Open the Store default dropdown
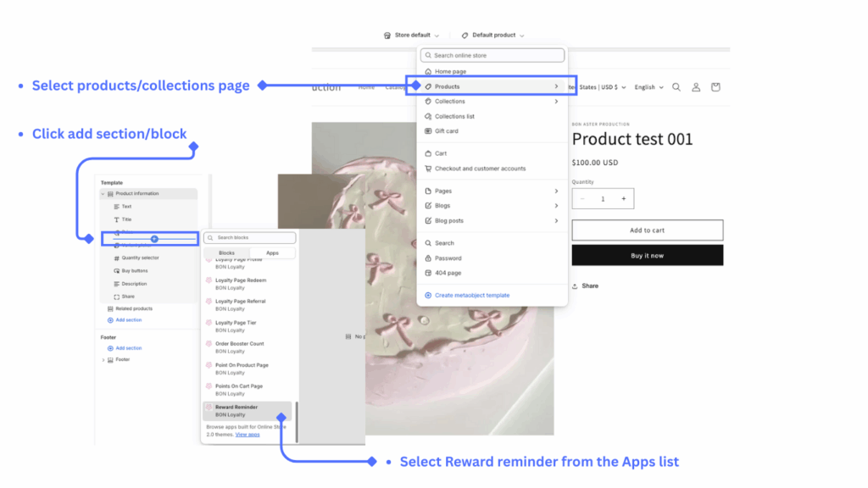868x488 pixels. [412, 36]
